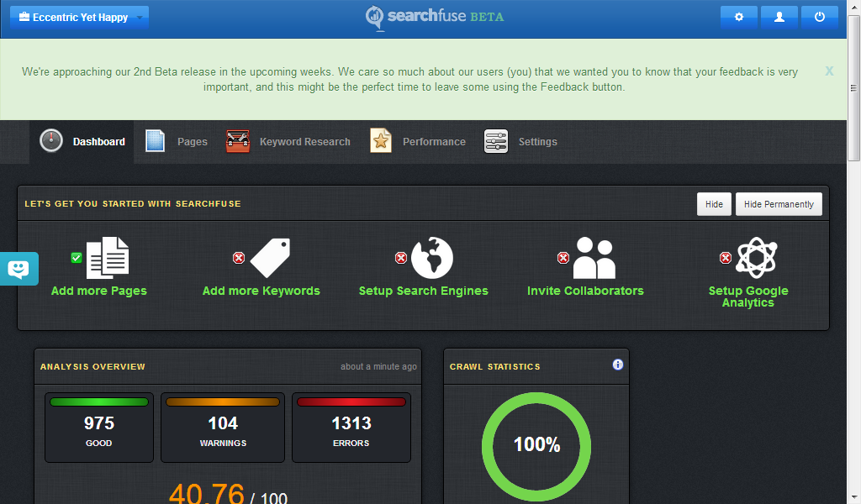Open the Setup Google Analytics link
861x504 pixels.
click(x=747, y=297)
